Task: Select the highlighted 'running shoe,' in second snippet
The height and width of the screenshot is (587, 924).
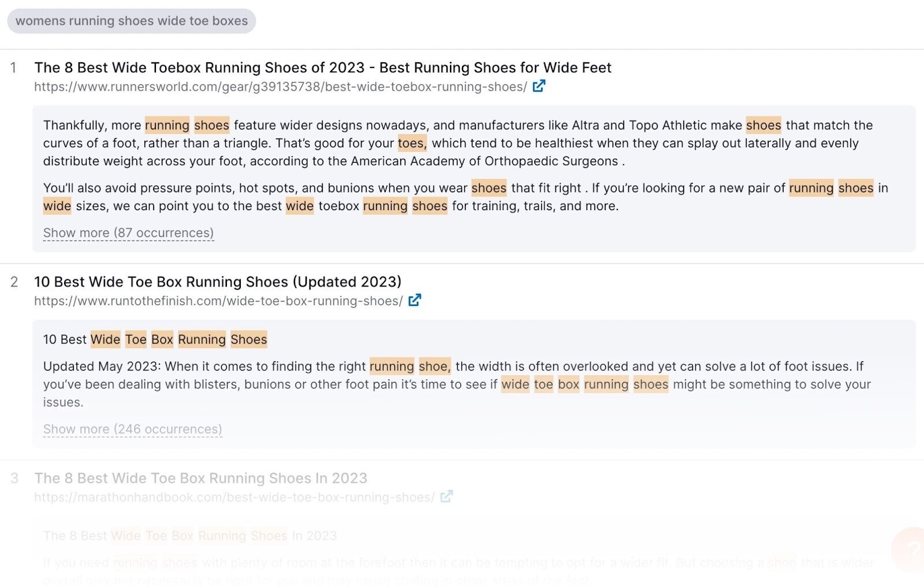Action: [x=410, y=366]
